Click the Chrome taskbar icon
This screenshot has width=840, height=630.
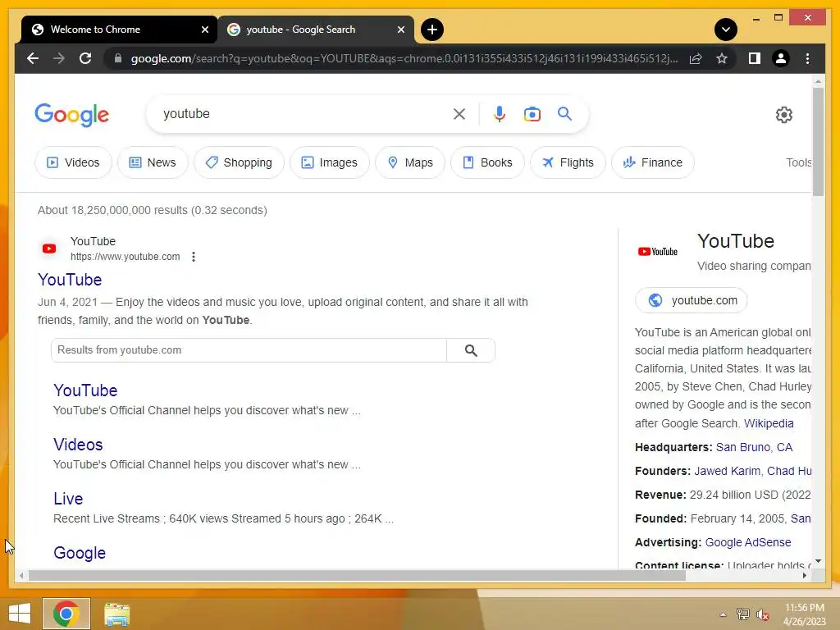[x=66, y=614]
